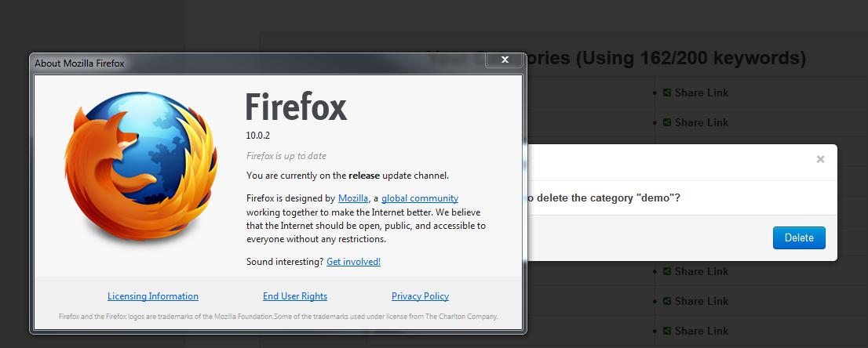Screen dimensions: 868x348
Task: Click the bottommost Share Link icon
Action: [x=667, y=331]
